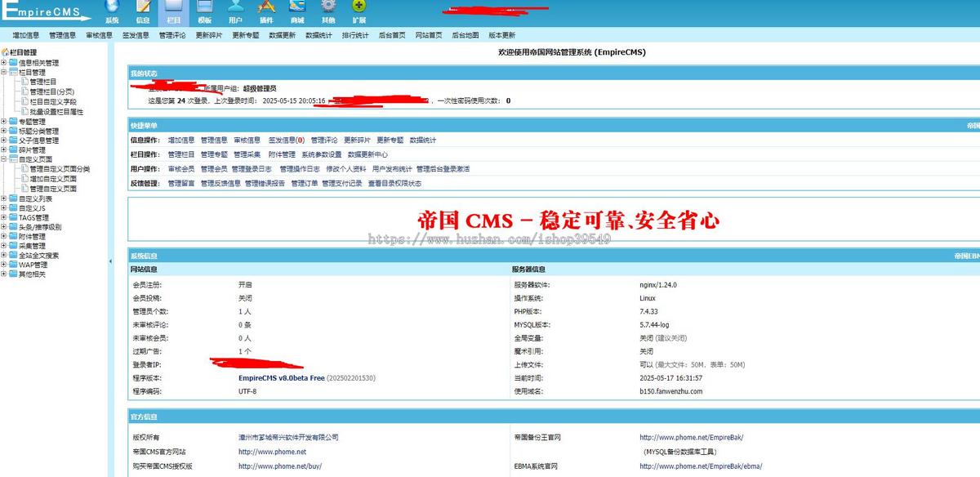Screen dimensions: 980x477
Task: Collapse the left sidebar with the arrow handle
Action: [x=110, y=261]
